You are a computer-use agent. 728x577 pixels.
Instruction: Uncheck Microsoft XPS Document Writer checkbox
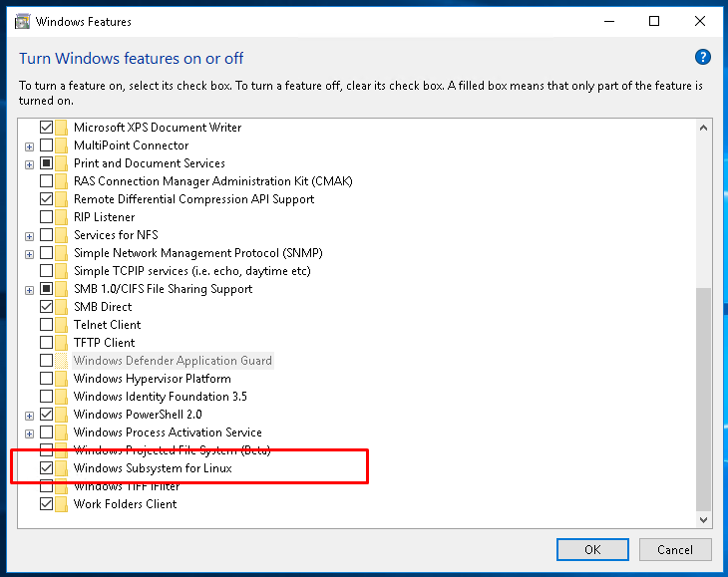46,128
